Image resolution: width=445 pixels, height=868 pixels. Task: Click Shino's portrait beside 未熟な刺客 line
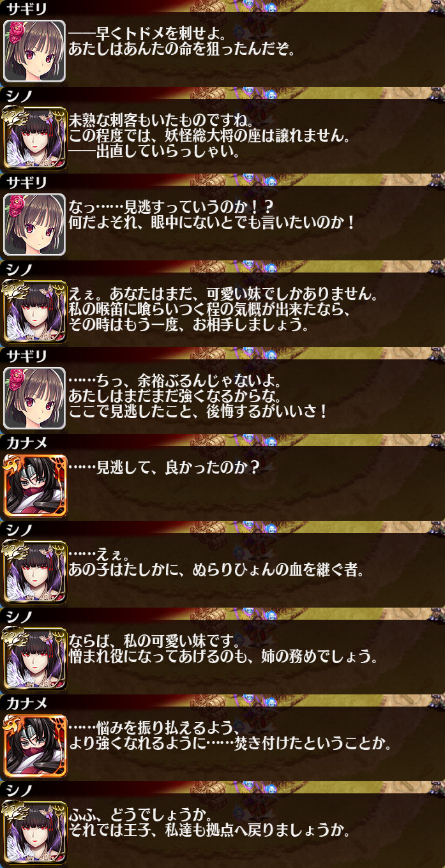[x=34, y=138]
